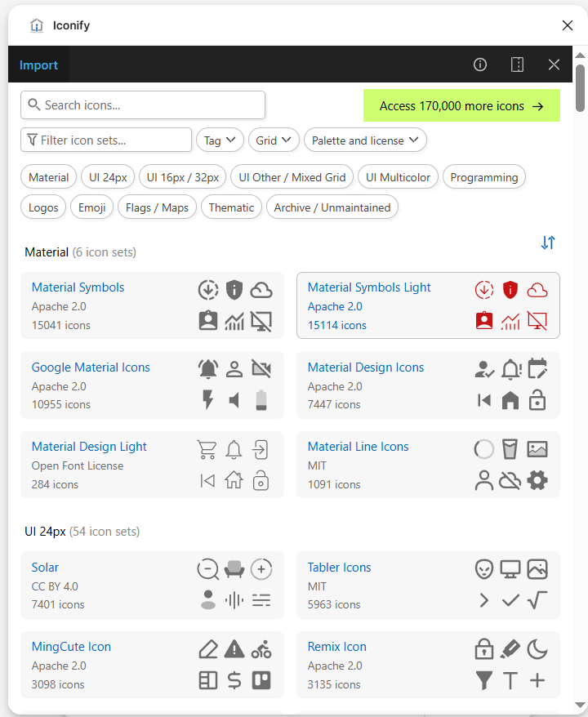Click alien face icon in Tabler Icons card
588x717 pixels.
483,569
